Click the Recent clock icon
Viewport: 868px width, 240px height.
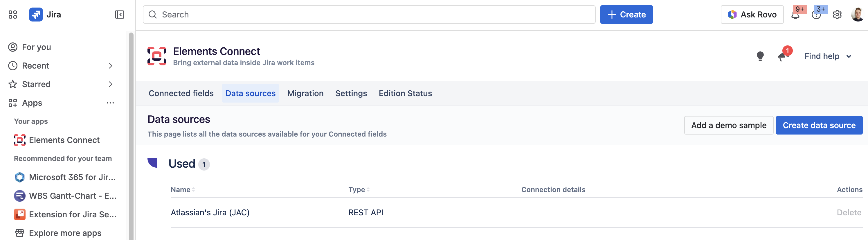(x=13, y=66)
